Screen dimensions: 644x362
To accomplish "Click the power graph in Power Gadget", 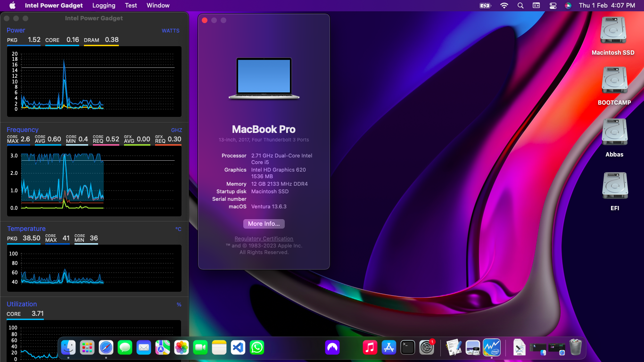I will click(94, 82).
